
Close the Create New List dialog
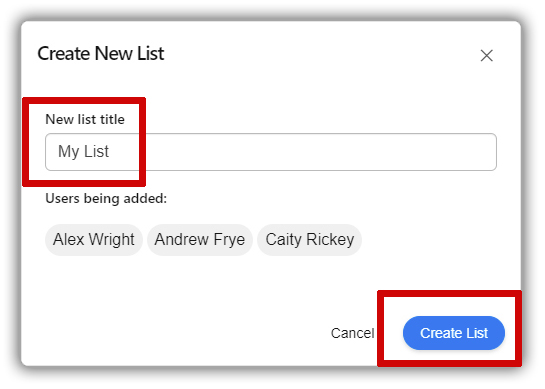(x=486, y=56)
